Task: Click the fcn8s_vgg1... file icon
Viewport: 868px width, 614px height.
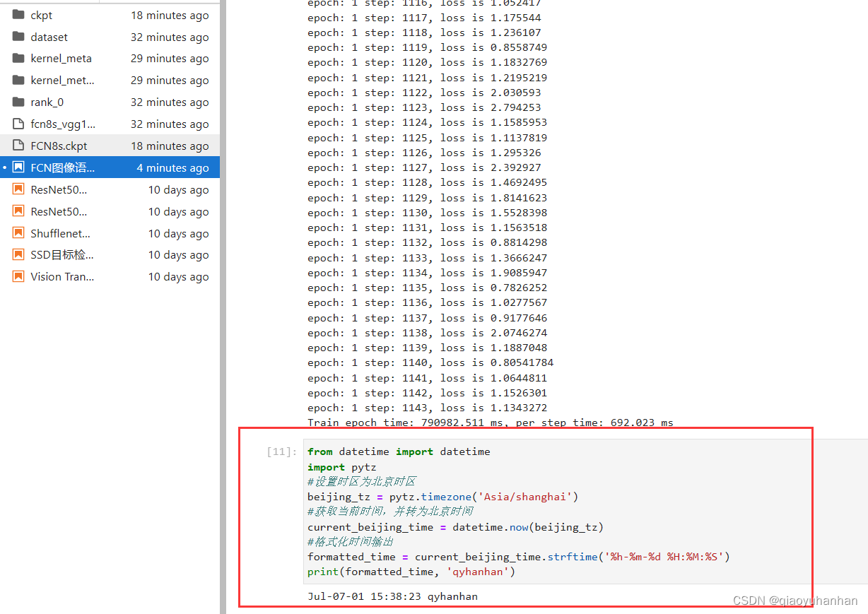Action: pyautogui.click(x=18, y=124)
